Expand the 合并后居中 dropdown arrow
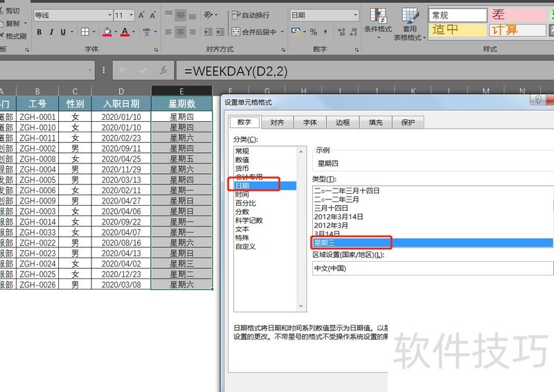The image size is (554, 392). click(283, 32)
